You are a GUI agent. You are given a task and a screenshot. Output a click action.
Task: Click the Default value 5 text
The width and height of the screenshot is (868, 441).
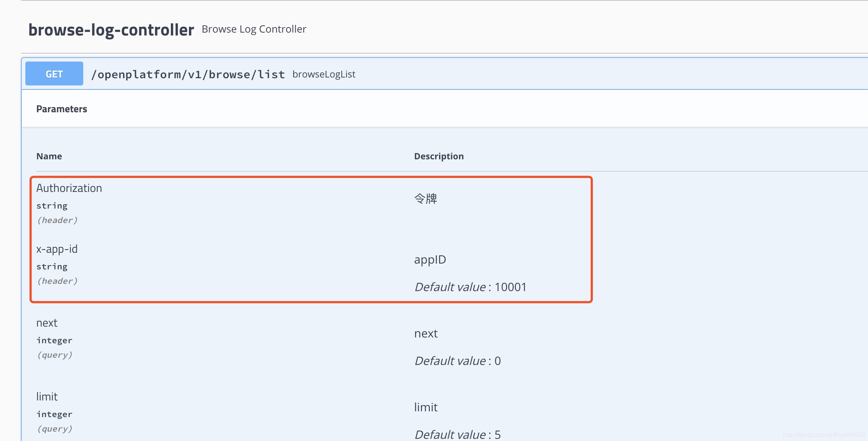[x=458, y=434]
